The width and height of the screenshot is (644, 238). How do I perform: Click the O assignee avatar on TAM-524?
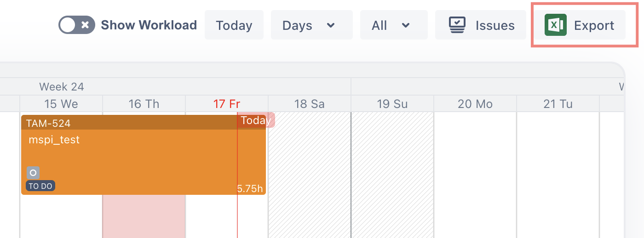33,173
